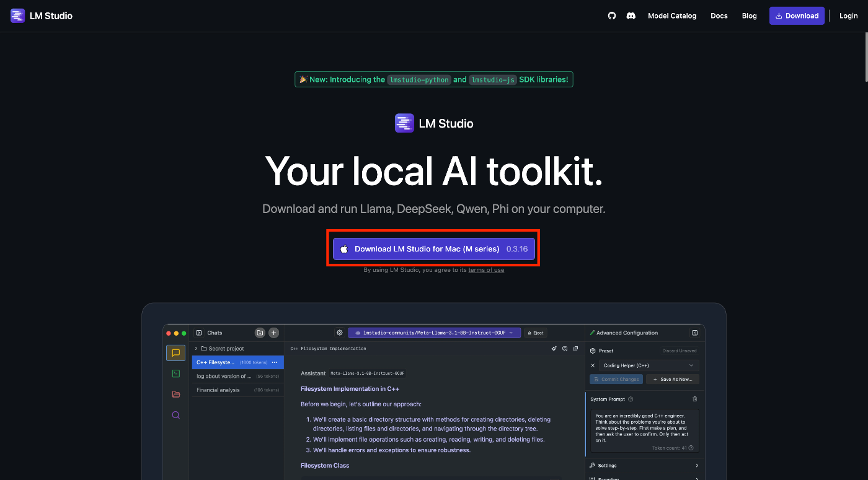868x480 pixels.
Task: Open the gear settings icon left of the model selector
Action: [x=339, y=333]
